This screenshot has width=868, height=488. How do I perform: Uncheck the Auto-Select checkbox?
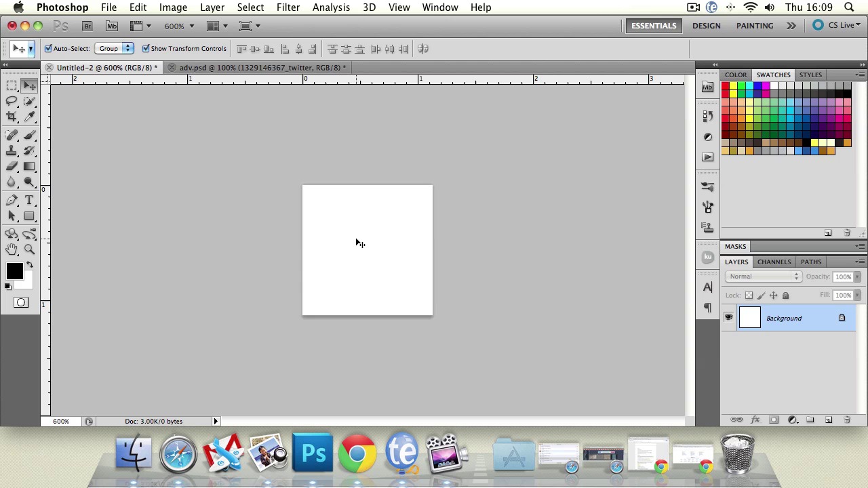click(48, 49)
